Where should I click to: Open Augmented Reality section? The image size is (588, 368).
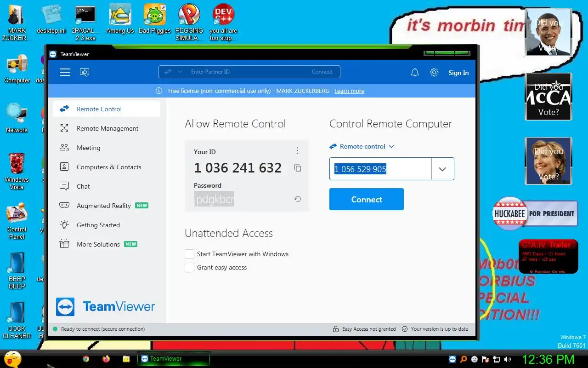[107, 206]
